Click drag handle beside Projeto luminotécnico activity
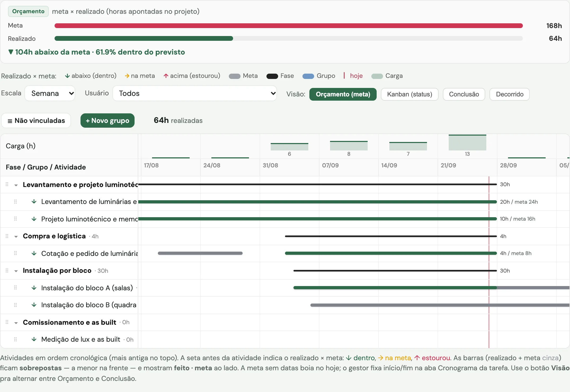This screenshot has height=392, width=570. [x=15, y=219]
